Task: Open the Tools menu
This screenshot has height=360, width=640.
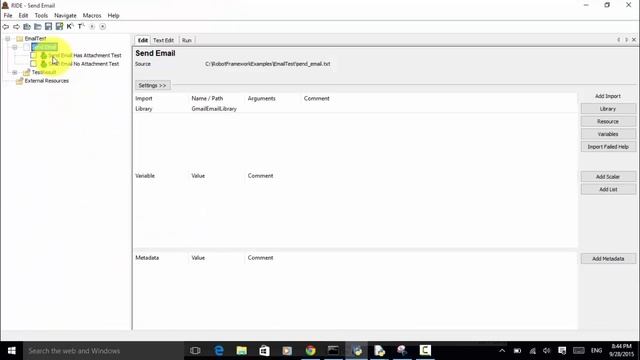Action: point(41,16)
